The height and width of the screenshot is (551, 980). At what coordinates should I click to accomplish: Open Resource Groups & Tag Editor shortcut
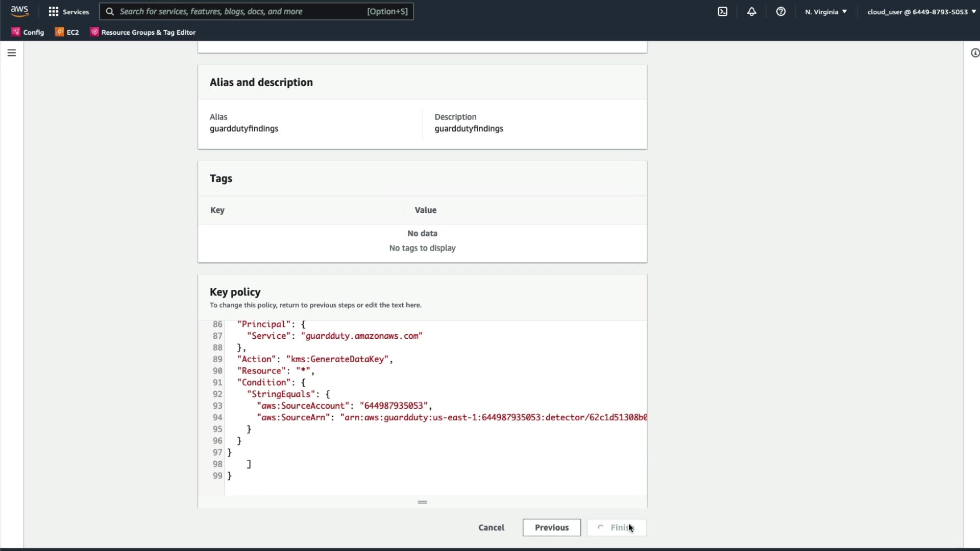(x=143, y=32)
